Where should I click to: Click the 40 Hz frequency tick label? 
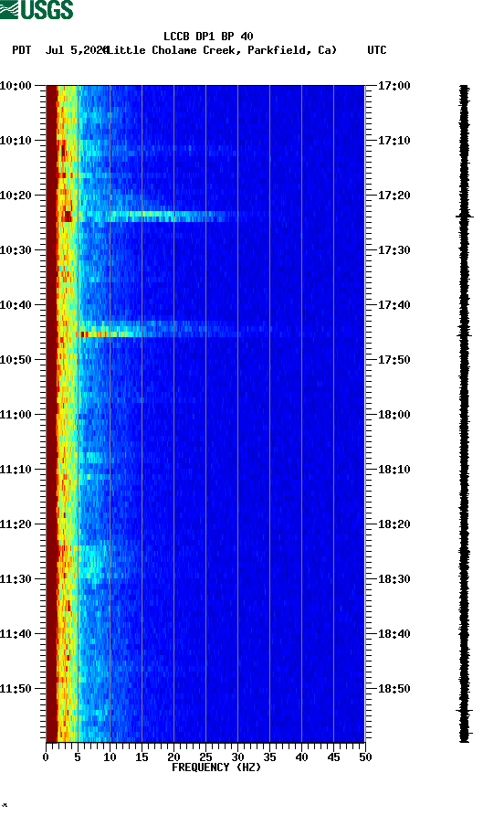pos(301,757)
